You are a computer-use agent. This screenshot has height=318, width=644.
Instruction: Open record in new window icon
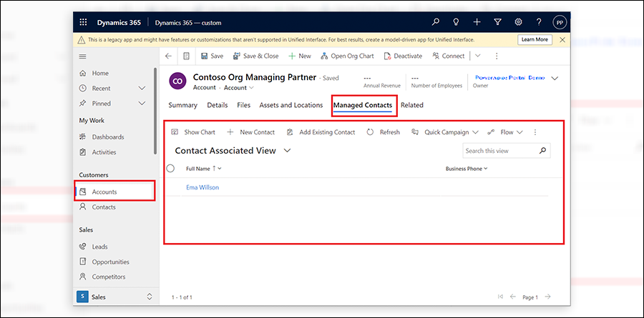click(x=187, y=56)
